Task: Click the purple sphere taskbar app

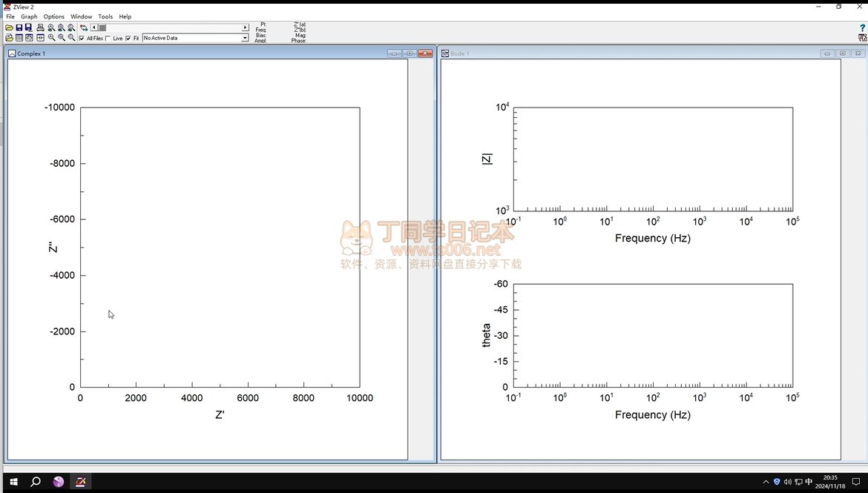Action: (x=58, y=482)
